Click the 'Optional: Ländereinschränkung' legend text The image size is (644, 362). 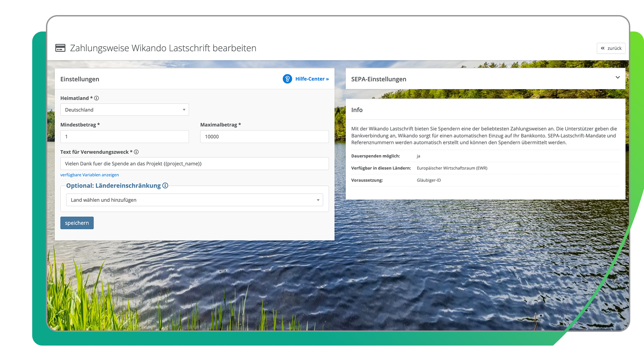(x=113, y=185)
